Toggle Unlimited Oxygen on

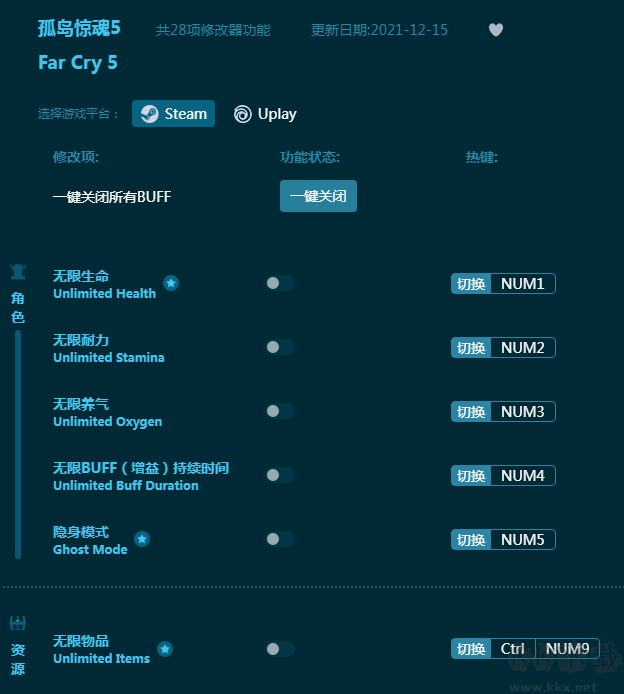pyautogui.click(x=281, y=411)
